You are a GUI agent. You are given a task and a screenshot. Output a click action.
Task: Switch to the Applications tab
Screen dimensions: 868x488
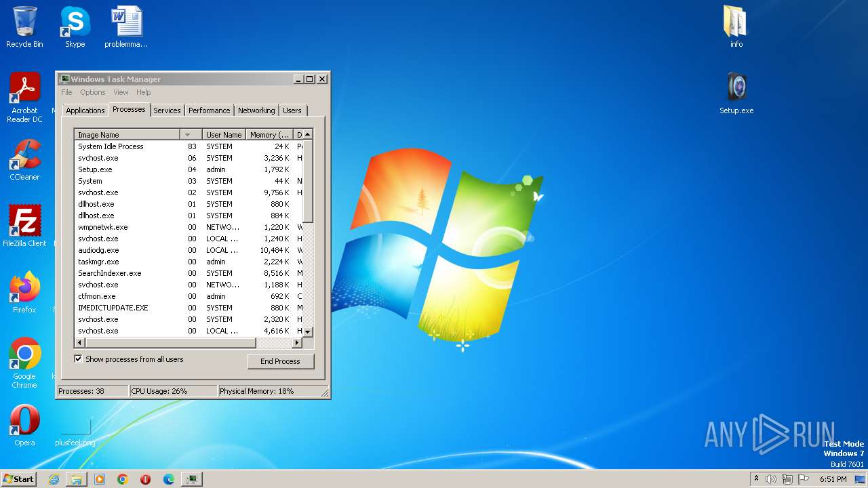85,110
